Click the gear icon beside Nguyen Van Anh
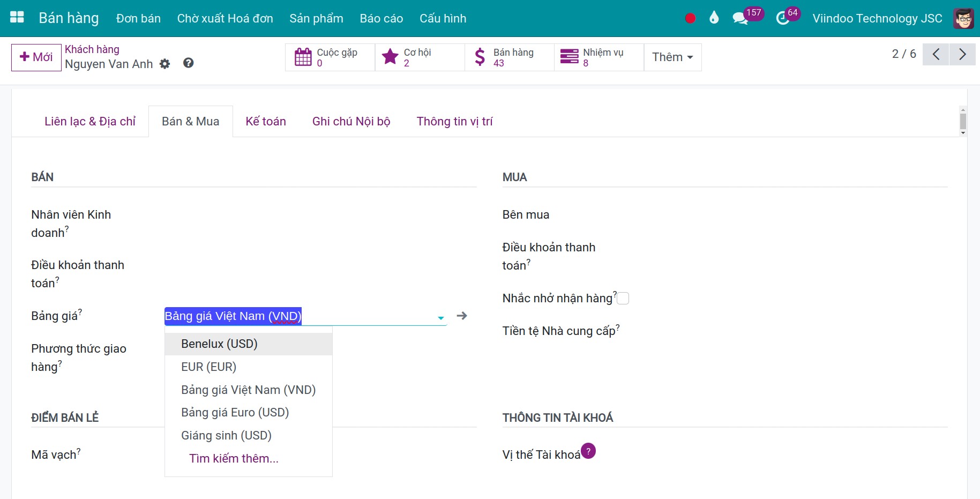Screen dimensions: 980x499 click(x=165, y=64)
